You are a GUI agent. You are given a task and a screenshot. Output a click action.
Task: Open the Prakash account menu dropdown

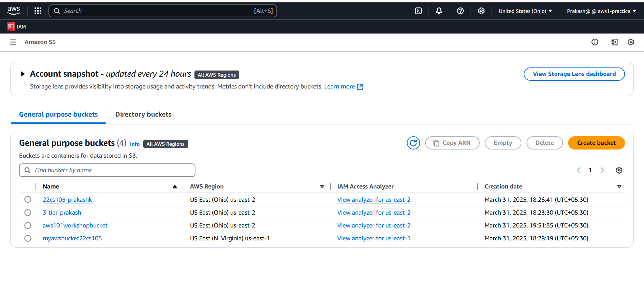602,11
